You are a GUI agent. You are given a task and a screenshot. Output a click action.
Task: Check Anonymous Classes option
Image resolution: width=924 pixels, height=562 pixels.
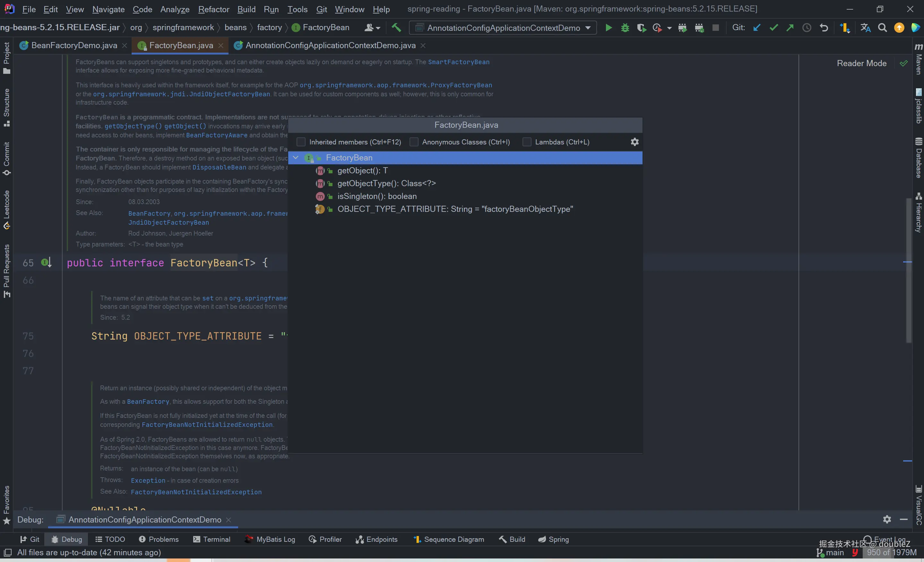[x=414, y=142]
